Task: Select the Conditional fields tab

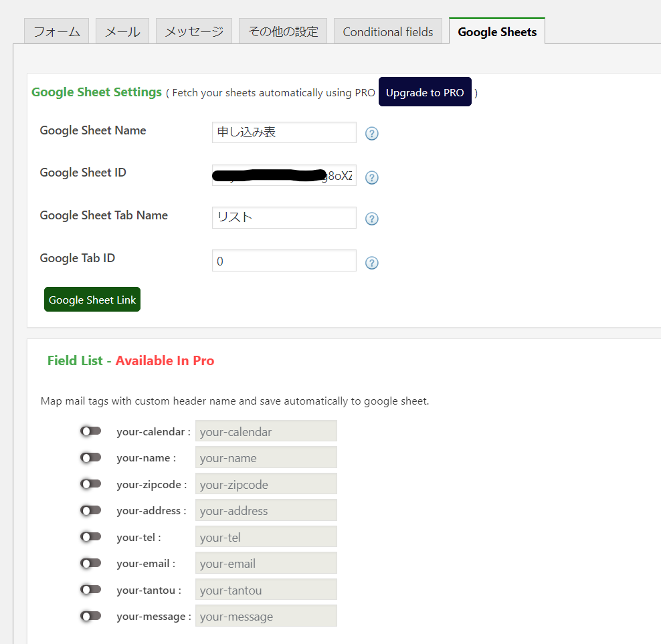Action: pos(388,31)
